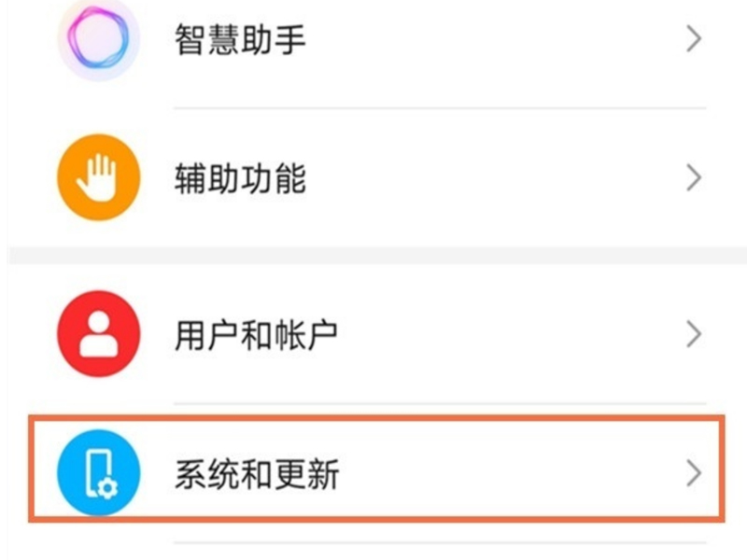Open 用户和帐户 via its right arrow

[693, 333]
